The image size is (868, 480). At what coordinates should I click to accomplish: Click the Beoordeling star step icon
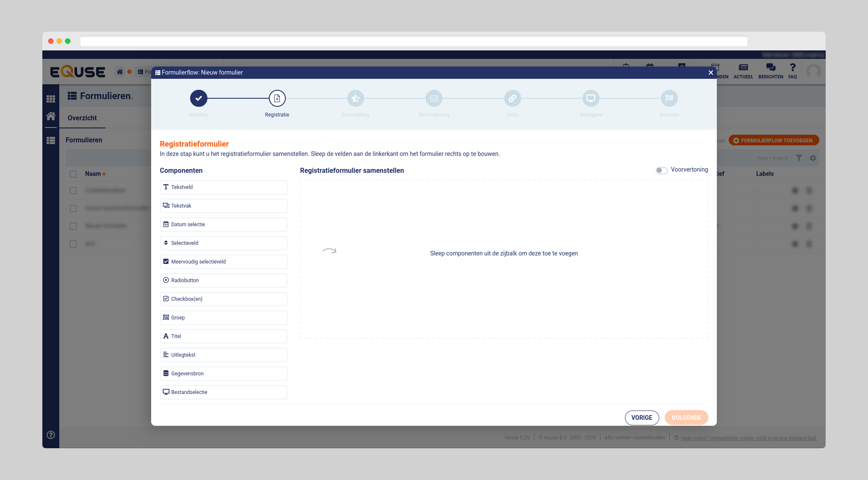click(x=355, y=98)
